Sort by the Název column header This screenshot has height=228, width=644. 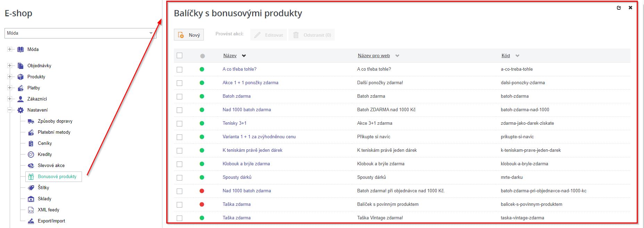click(x=230, y=55)
